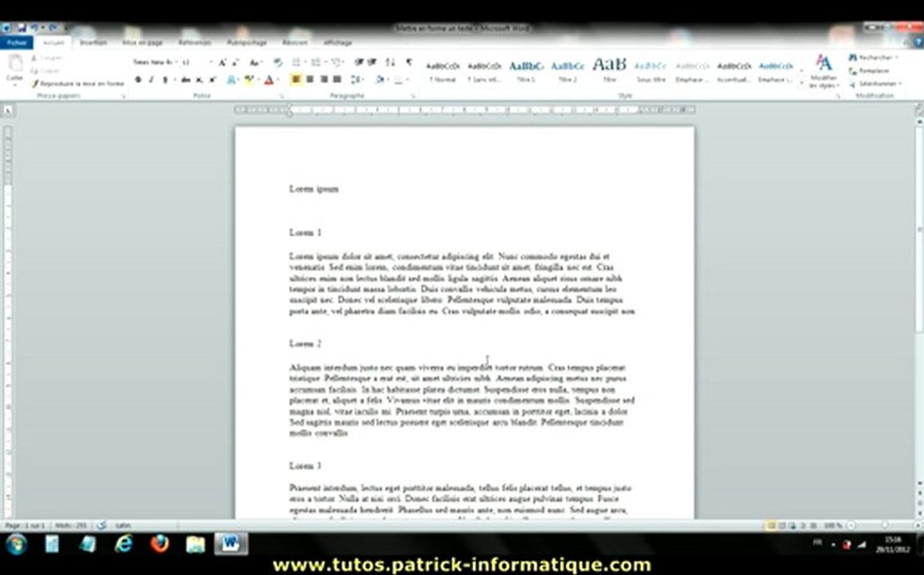Toggle italic formatting
The width and height of the screenshot is (924, 575).
pyautogui.click(x=152, y=80)
